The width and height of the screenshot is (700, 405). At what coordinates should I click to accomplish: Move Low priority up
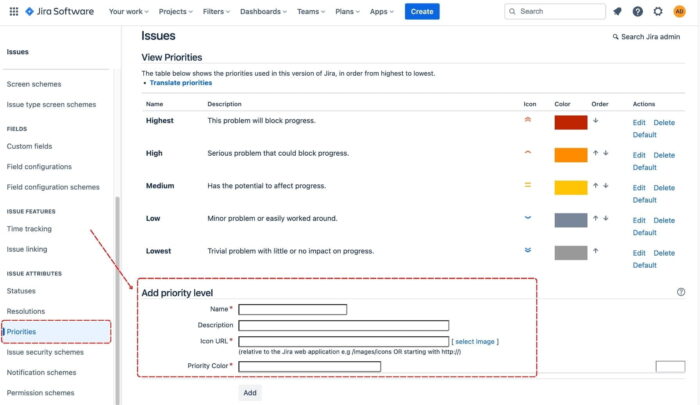(x=596, y=218)
